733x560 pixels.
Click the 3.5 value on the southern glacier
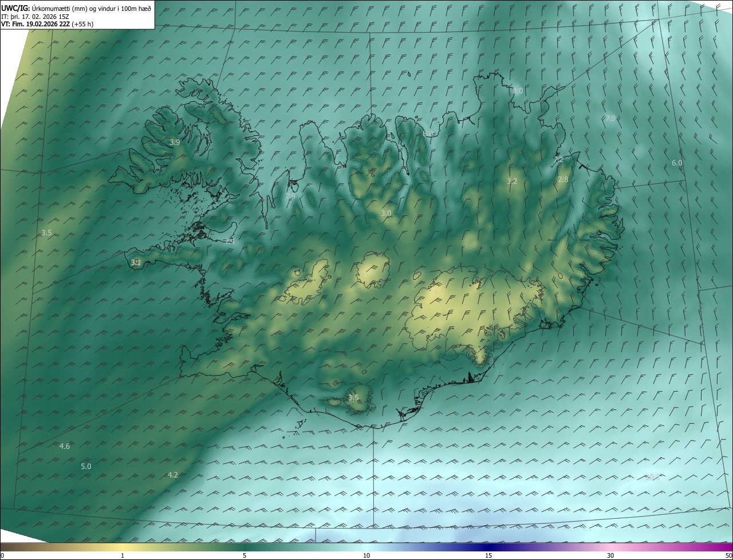click(353, 398)
